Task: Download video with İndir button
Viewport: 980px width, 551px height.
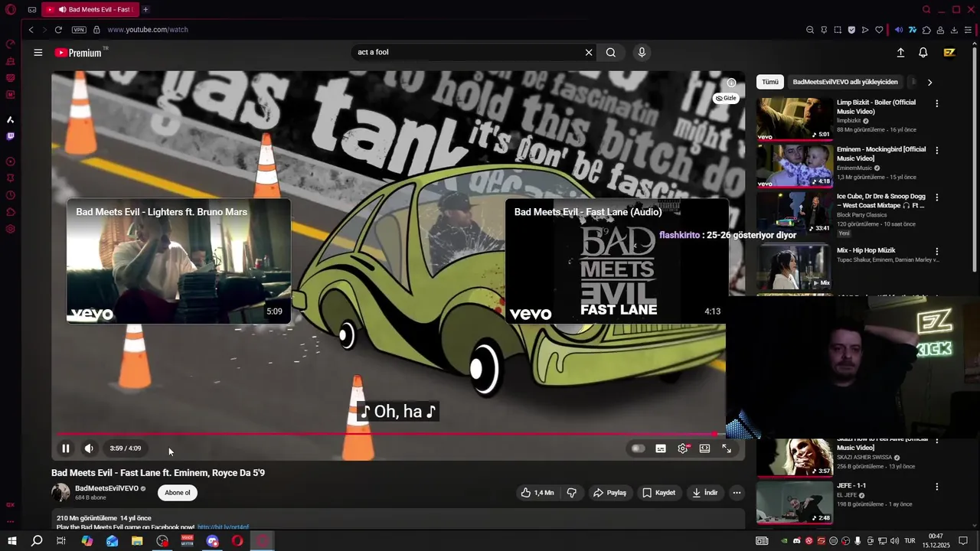Action: [705, 493]
